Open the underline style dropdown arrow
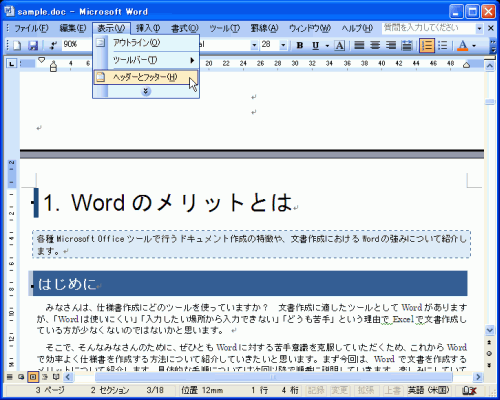The height and width of the screenshot is (400, 500). click(327, 45)
